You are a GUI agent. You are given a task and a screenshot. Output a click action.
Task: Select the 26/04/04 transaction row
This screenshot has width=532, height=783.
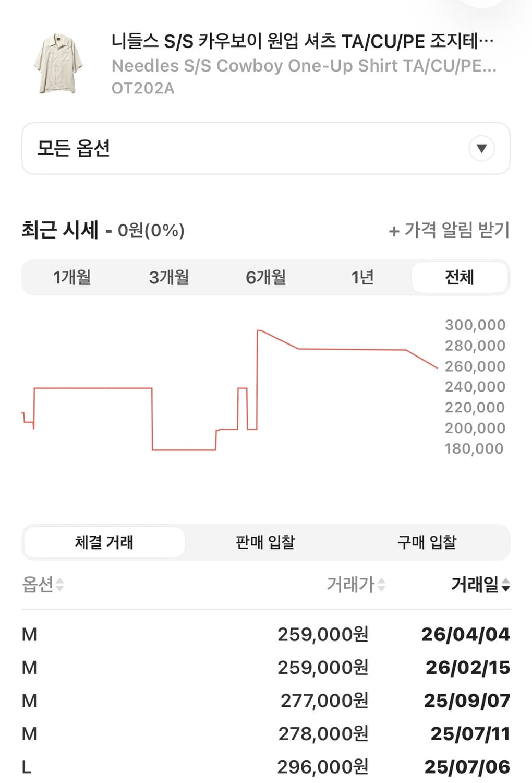tap(265, 634)
